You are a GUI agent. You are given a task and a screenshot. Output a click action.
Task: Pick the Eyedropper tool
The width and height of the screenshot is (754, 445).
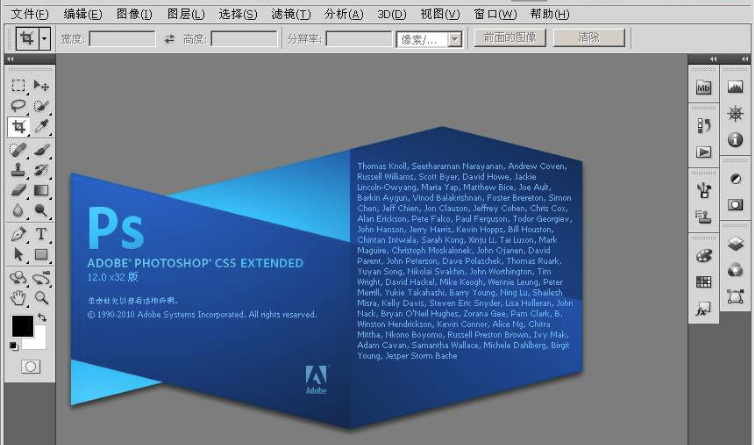(42, 127)
